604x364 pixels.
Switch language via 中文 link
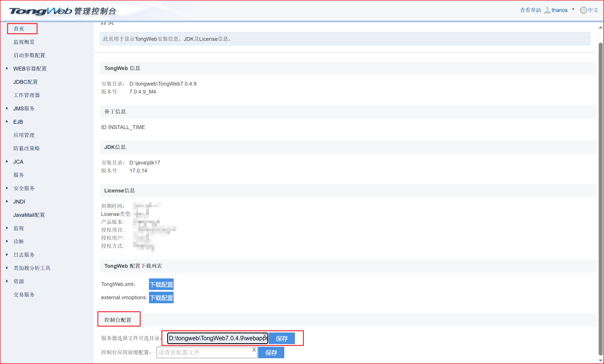point(593,10)
